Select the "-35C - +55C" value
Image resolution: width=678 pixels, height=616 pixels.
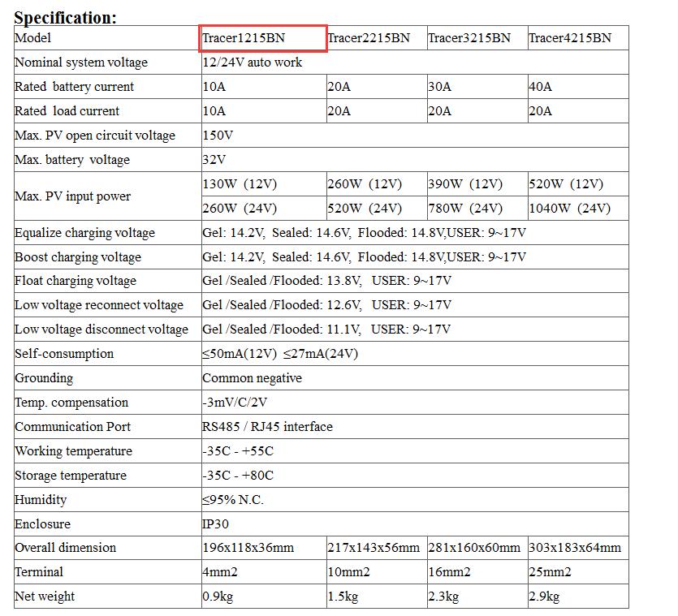(238, 451)
